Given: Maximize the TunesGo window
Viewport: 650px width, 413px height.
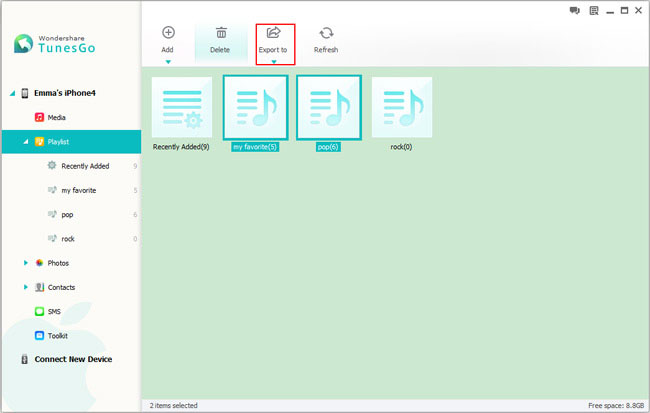Looking at the screenshot, I should [x=624, y=10].
